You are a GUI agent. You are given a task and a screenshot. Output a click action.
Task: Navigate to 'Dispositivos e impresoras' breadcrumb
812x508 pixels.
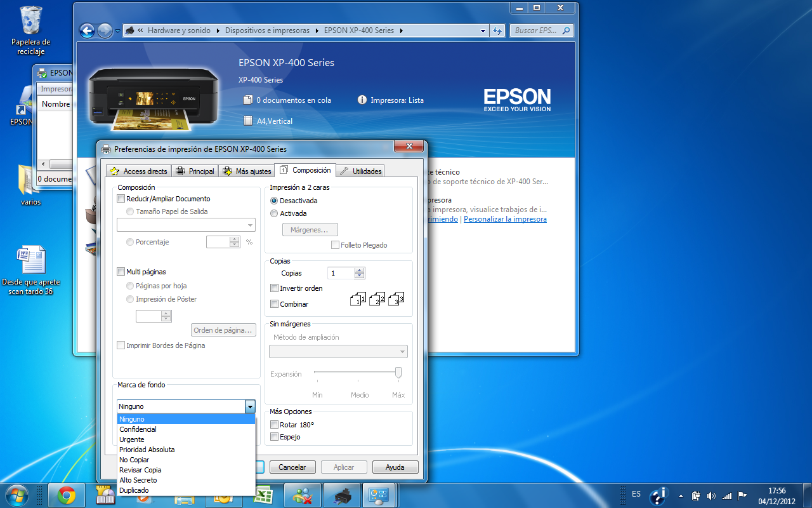(267, 30)
